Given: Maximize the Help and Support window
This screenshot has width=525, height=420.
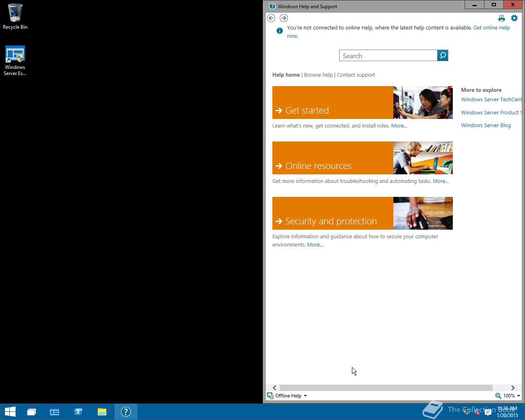Looking at the screenshot, I should point(494,5).
